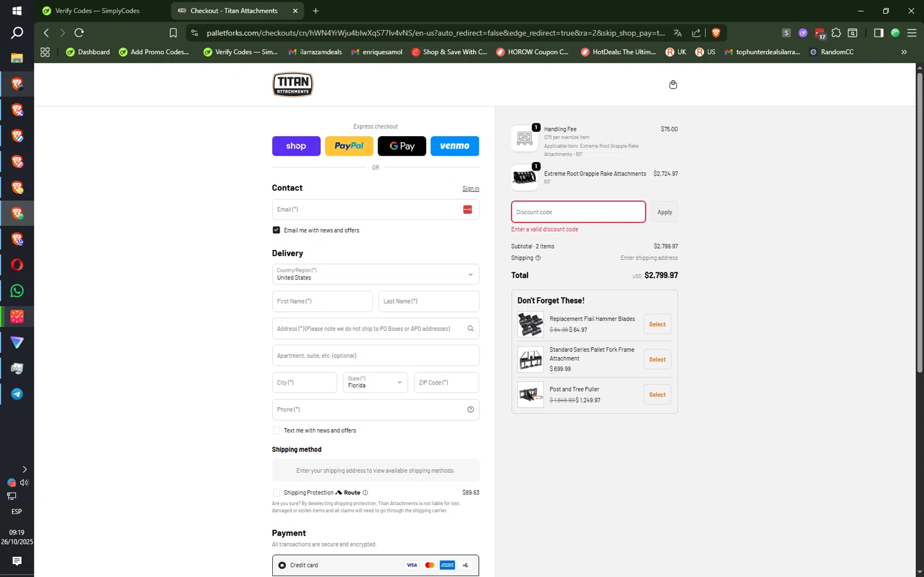
Task: Select Standard Series Pallet Fork Frame add-on
Action: coord(657,359)
